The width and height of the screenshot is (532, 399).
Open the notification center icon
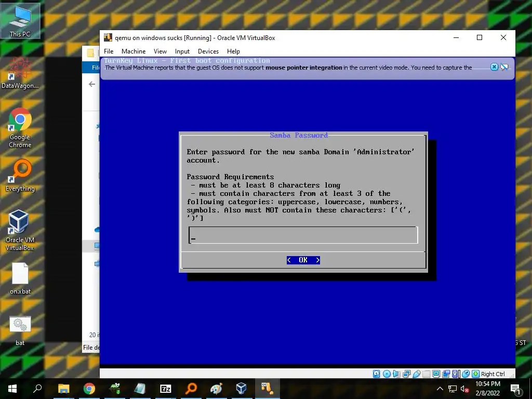coord(516,389)
